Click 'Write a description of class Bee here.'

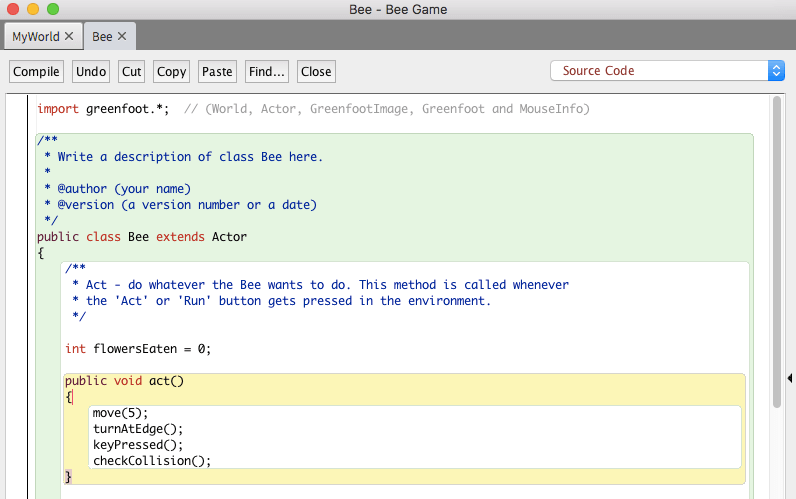190,157
